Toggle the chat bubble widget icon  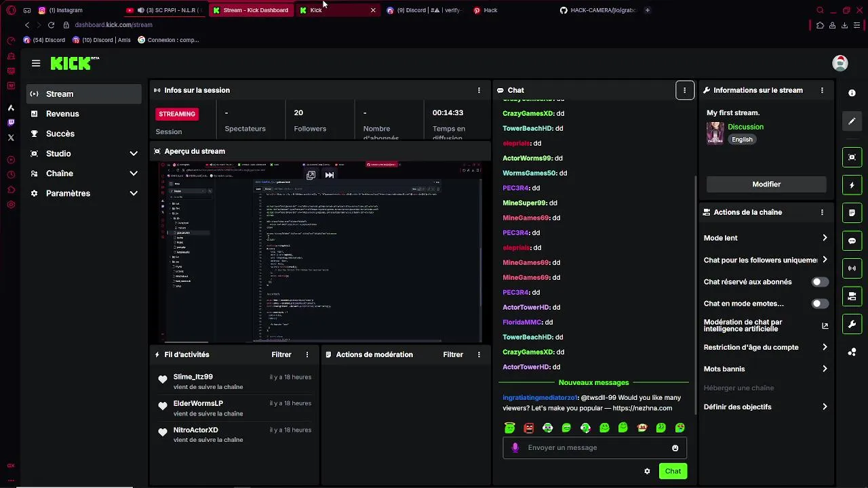pyautogui.click(x=852, y=241)
